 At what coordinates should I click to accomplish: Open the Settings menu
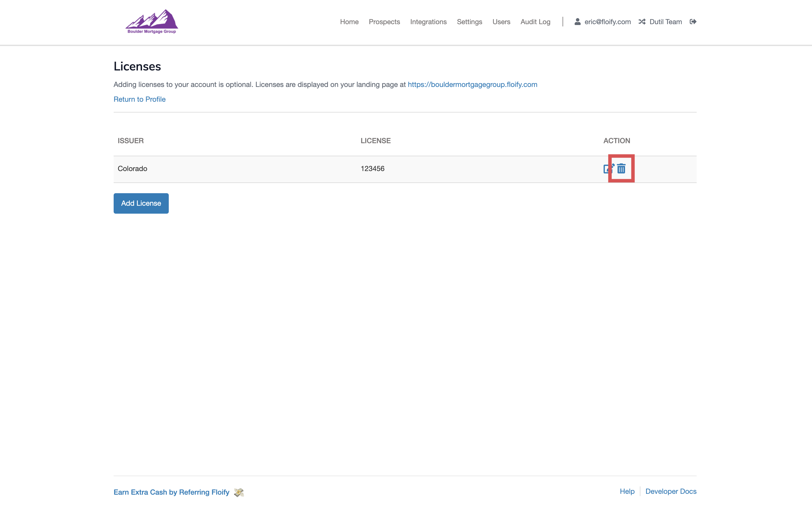pyautogui.click(x=469, y=22)
